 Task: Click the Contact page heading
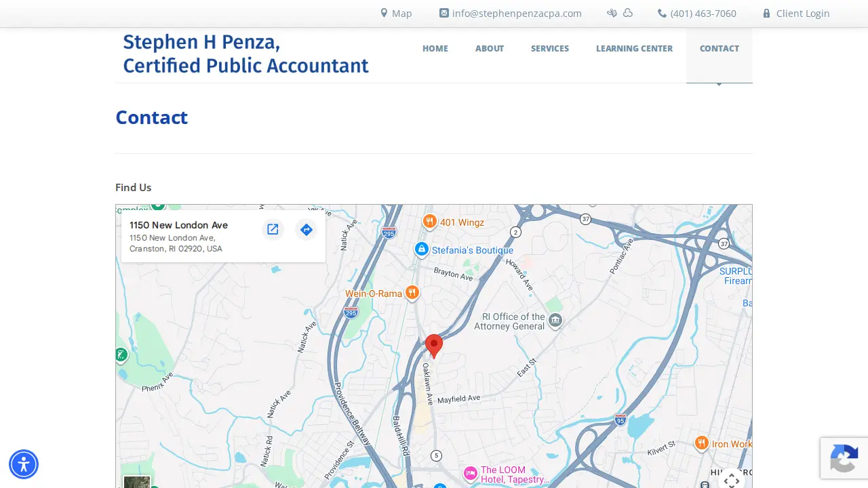(x=151, y=117)
